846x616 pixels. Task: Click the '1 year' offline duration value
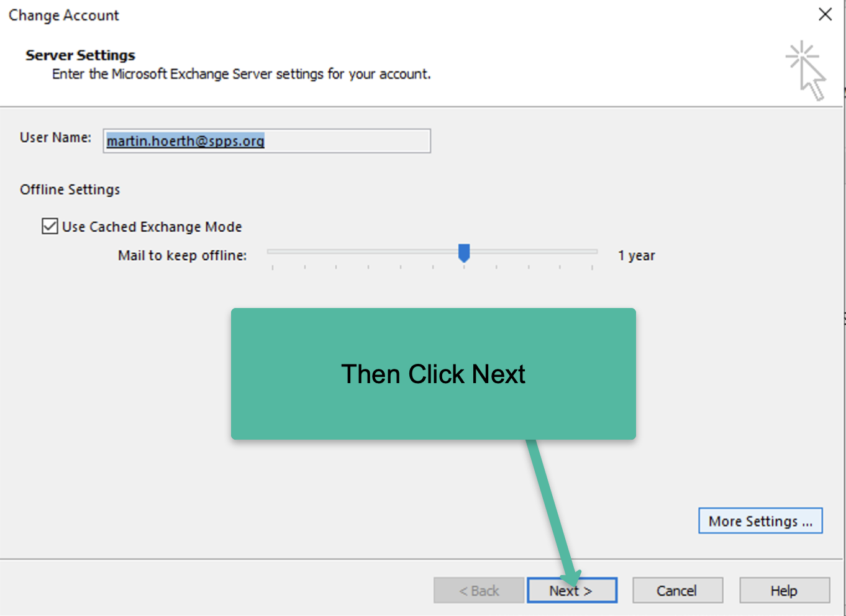pos(636,255)
